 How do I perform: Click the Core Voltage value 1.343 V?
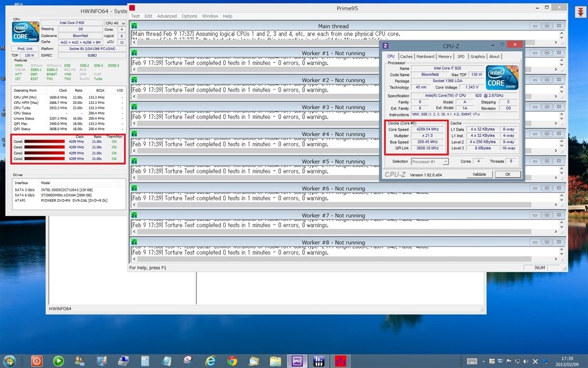[472, 87]
